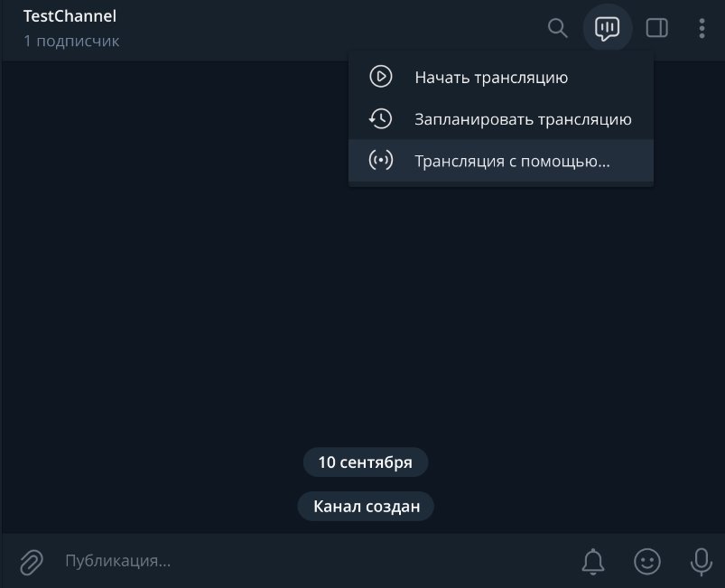The image size is (725, 588).
Task: Click the clock icon beside Запланировать трансляцию
Action: click(x=380, y=118)
